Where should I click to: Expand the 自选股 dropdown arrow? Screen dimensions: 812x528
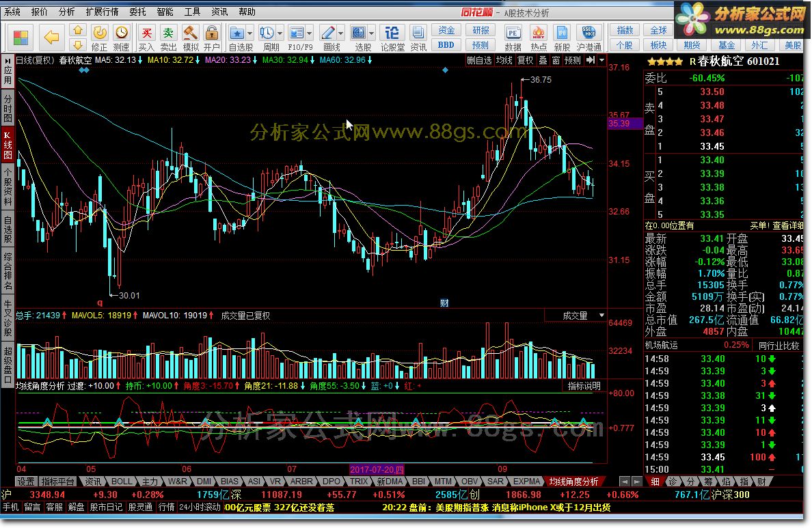[x=249, y=33]
